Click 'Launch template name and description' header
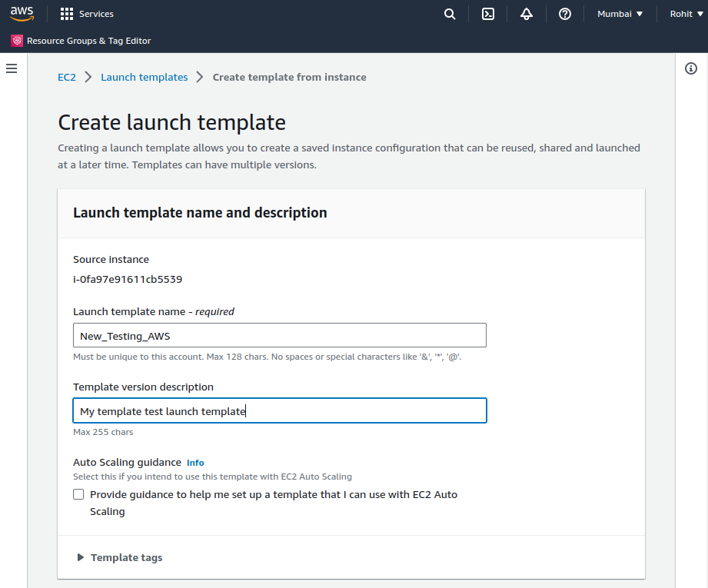708x588 pixels. coord(200,213)
